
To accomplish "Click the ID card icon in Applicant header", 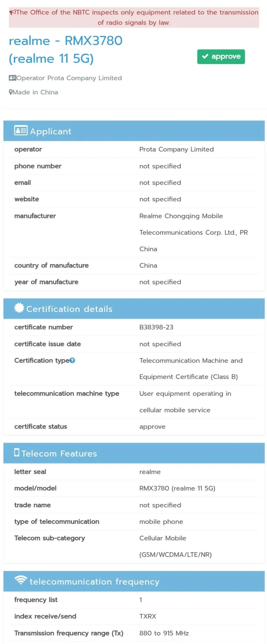I will [21, 130].
